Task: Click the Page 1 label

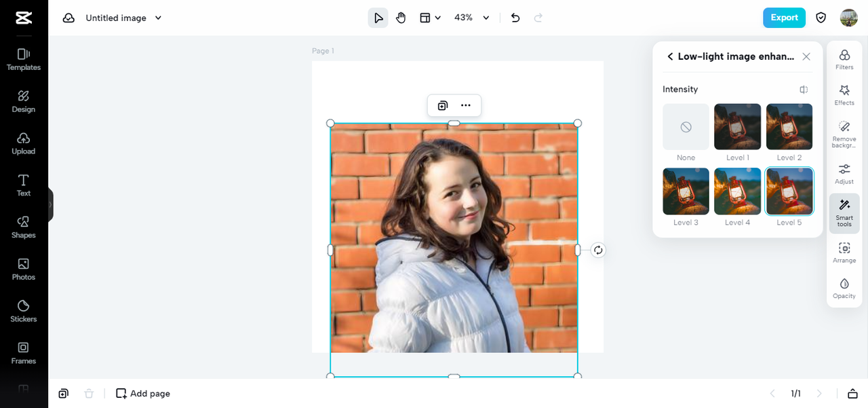Action: 323,51
